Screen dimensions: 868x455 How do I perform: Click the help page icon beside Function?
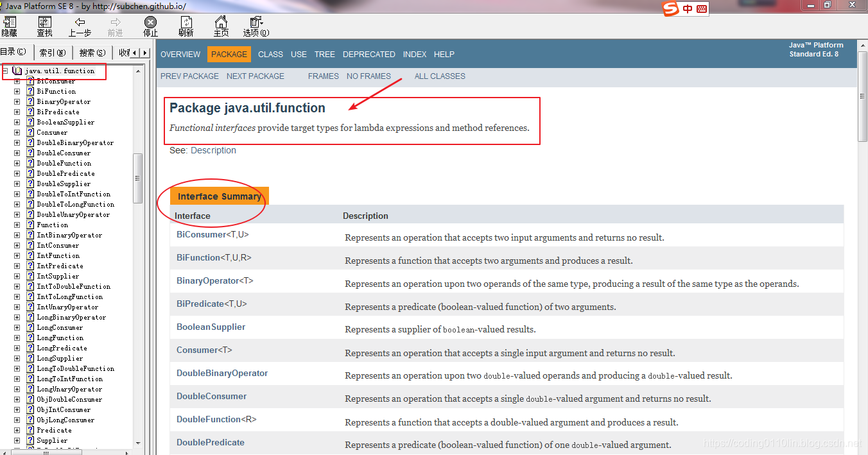[x=30, y=225]
